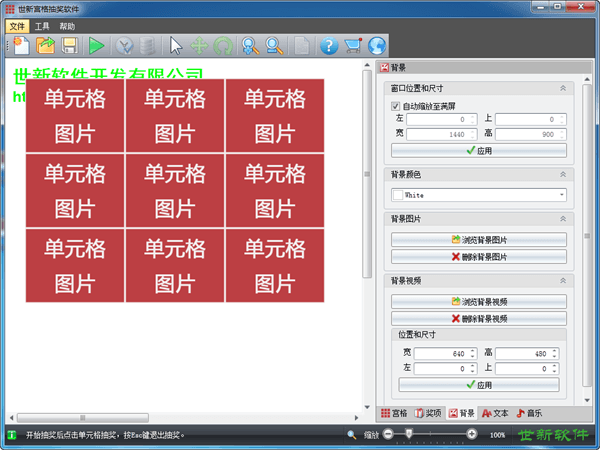Open the 工具 menu
The height and width of the screenshot is (450, 600).
point(42,26)
